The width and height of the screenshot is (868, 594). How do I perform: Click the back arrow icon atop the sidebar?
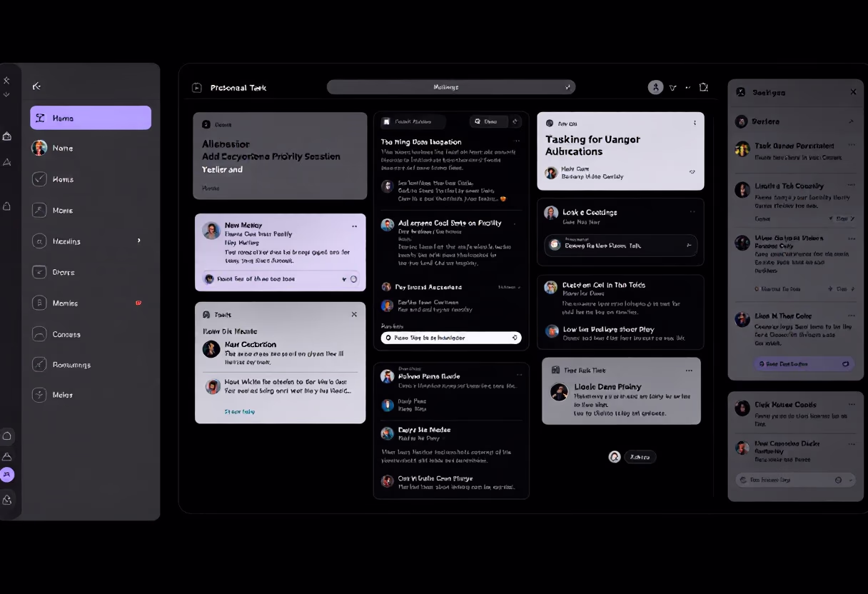pos(36,86)
